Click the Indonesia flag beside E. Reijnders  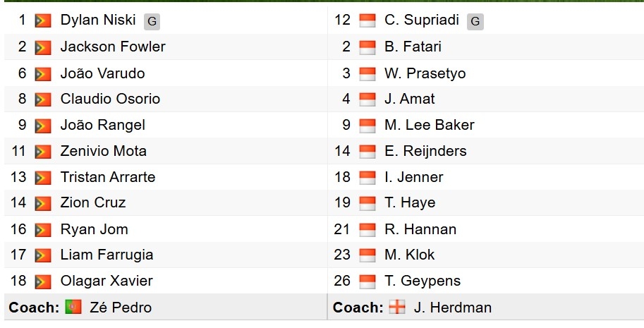(367, 152)
